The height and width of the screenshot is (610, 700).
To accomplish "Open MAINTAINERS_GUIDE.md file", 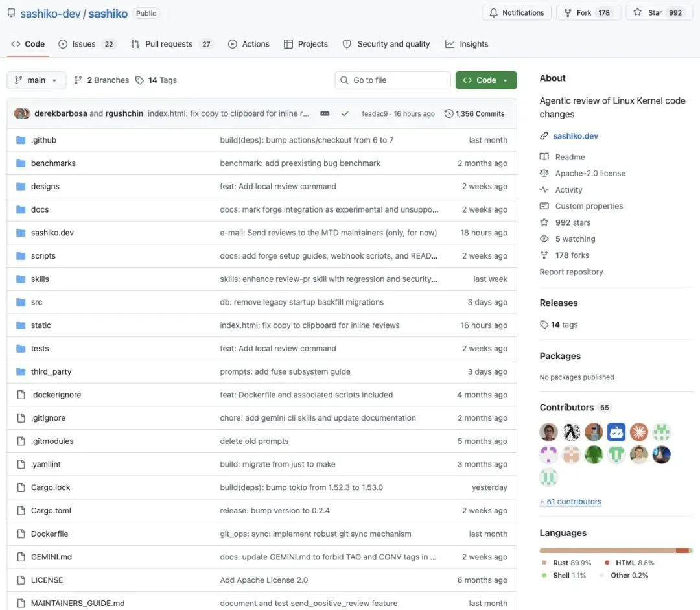I will pos(78,604).
